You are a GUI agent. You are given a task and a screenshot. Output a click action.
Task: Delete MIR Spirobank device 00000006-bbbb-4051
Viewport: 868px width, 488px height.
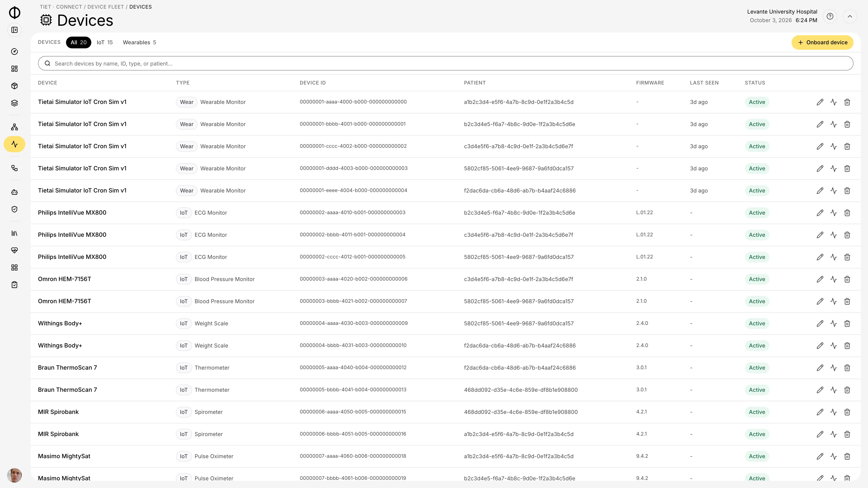pyautogui.click(x=847, y=434)
